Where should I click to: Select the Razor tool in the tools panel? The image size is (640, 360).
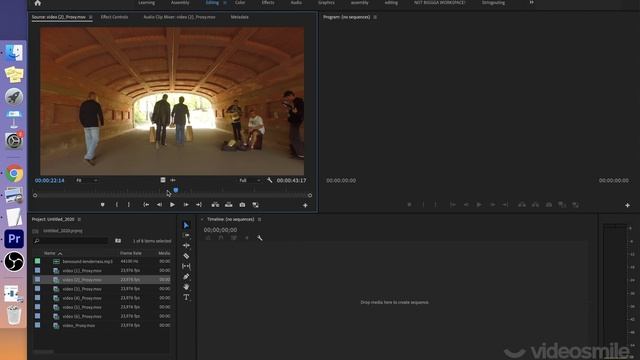[186, 256]
